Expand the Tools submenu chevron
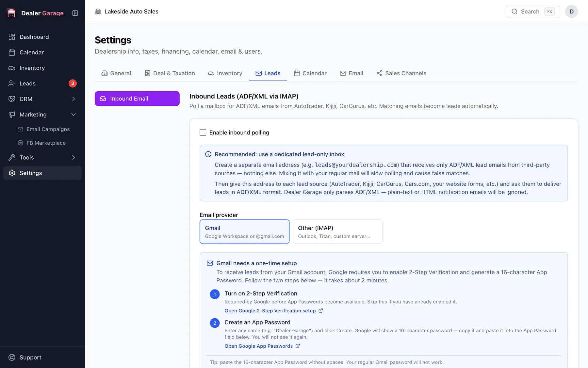This screenshot has width=588, height=368. (73, 157)
